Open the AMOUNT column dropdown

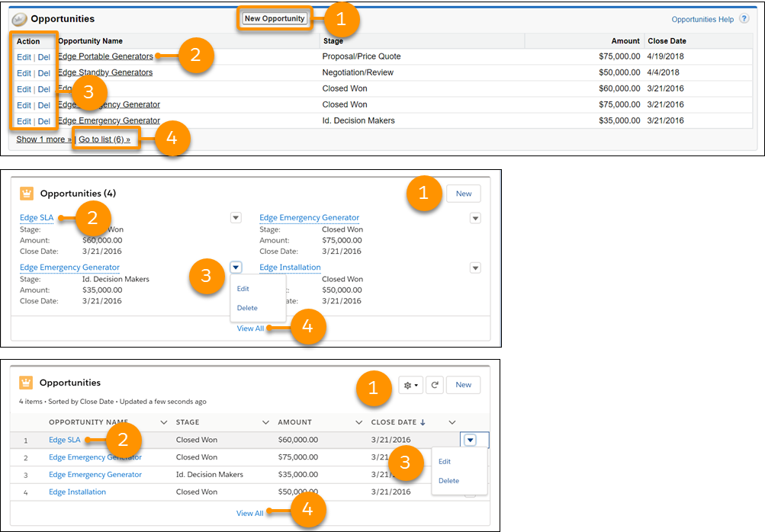tap(358, 422)
